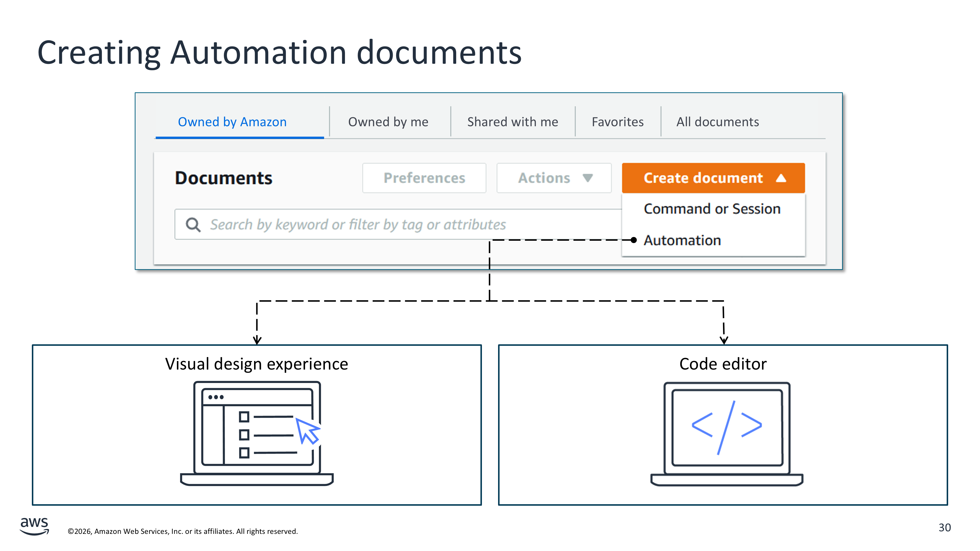Switch to the Owned by me tab
This screenshot has height=551, width=980.
[388, 122]
